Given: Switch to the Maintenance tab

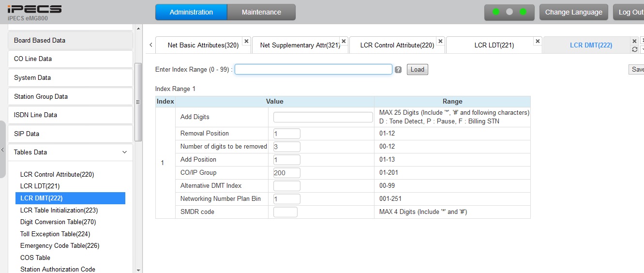Looking at the screenshot, I should click(x=261, y=12).
